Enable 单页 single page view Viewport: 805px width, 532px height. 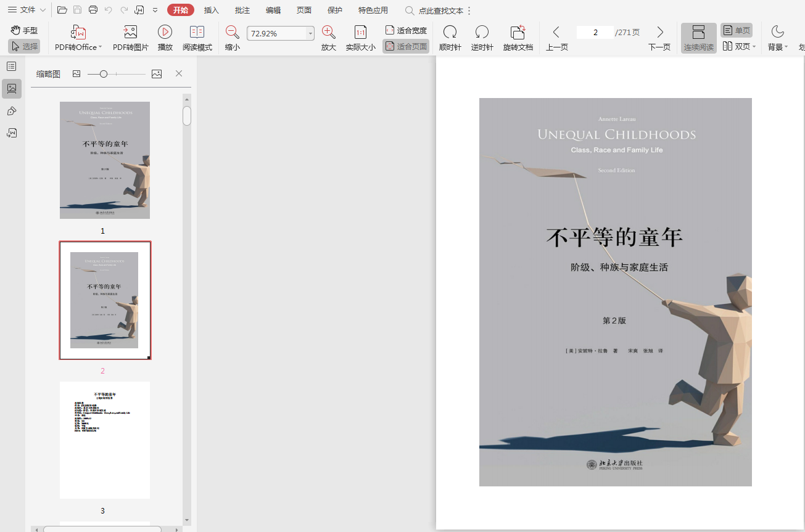coord(737,30)
